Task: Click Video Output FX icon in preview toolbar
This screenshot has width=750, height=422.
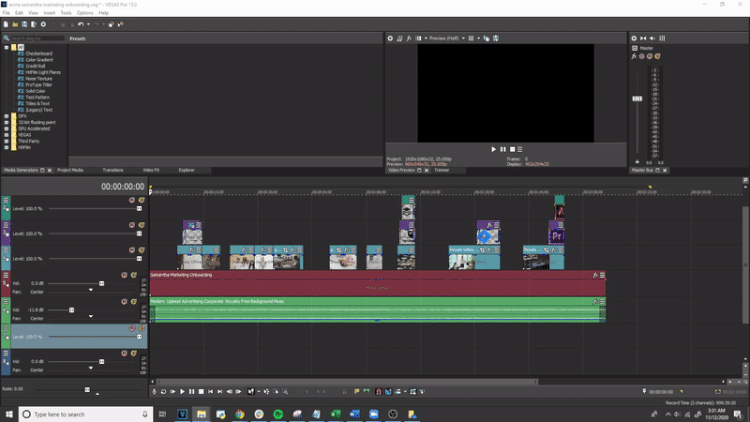Action: pos(409,38)
